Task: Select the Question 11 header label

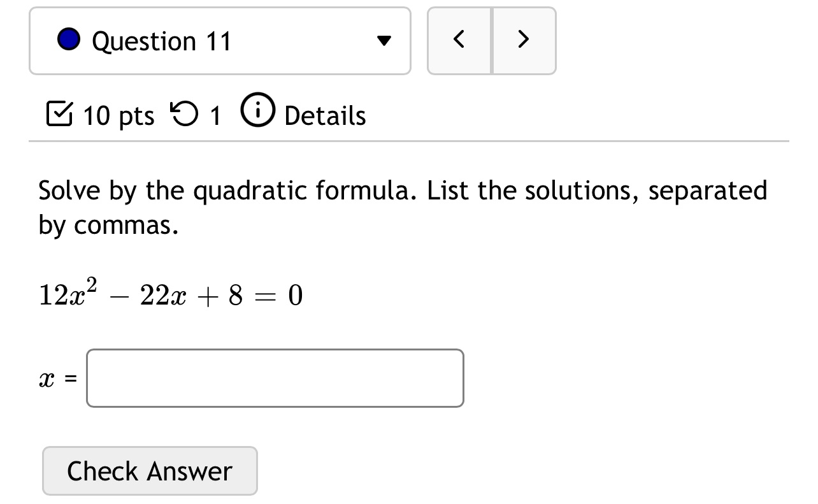Action: [x=162, y=40]
